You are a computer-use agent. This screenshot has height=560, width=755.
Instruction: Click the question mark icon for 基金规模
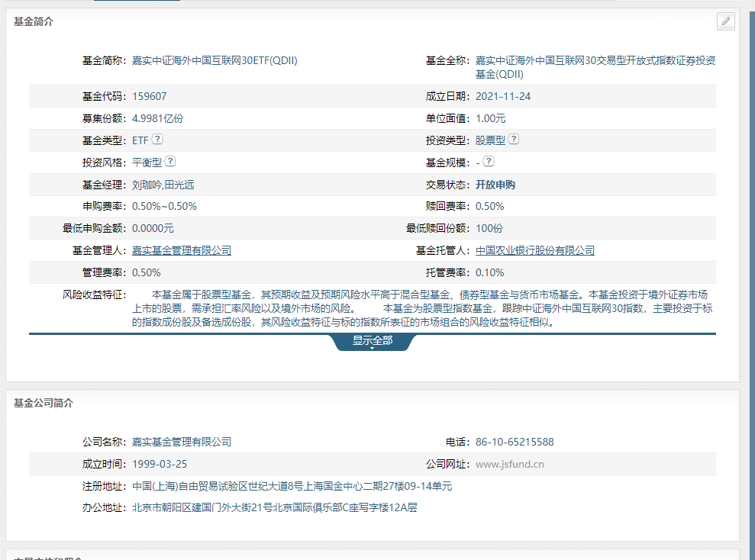pos(489,162)
